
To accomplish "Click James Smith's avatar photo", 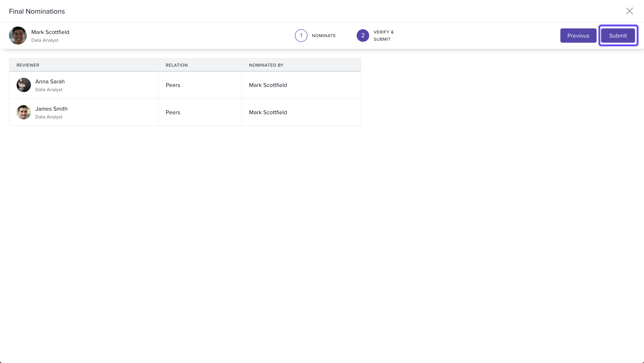I will 23,112.
